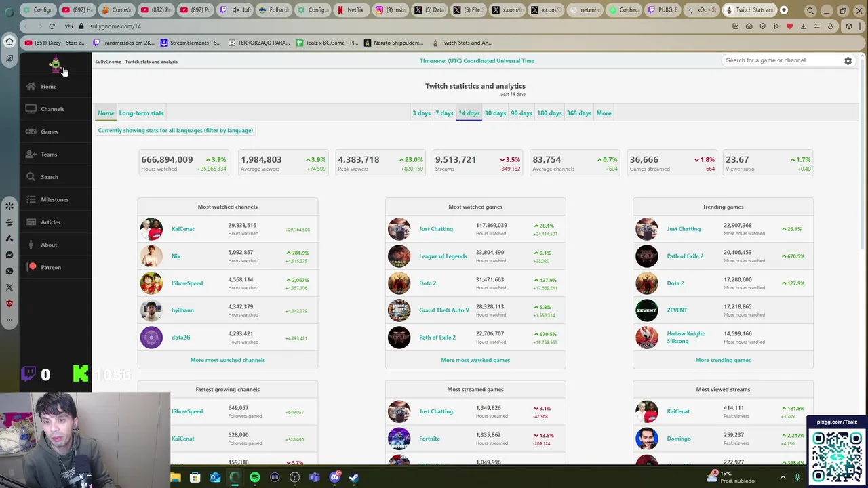Open More most watched channels link

click(x=228, y=360)
